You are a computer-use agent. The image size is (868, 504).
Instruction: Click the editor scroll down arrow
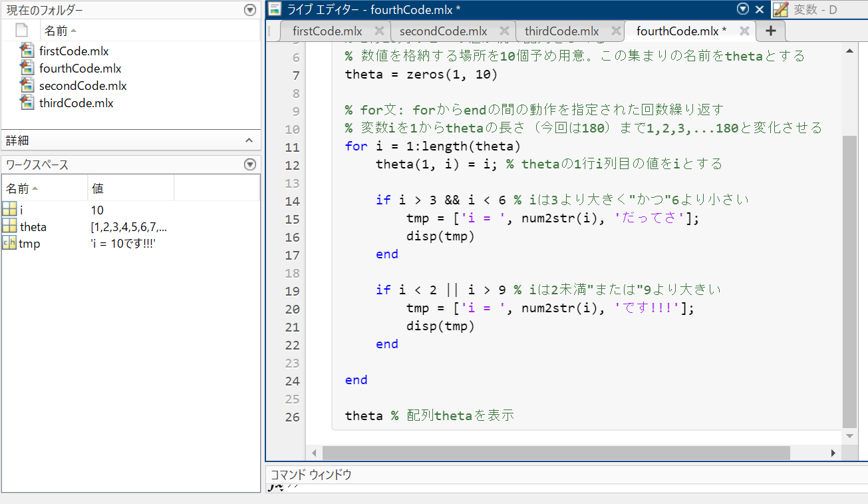tap(849, 435)
